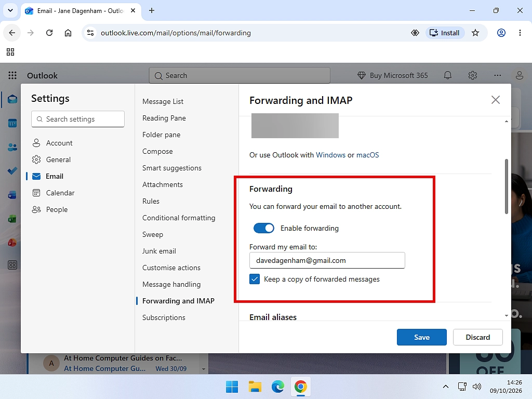Open Attachments settings
Viewport: 532px width, 399px height.
pyautogui.click(x=163, y=184)
